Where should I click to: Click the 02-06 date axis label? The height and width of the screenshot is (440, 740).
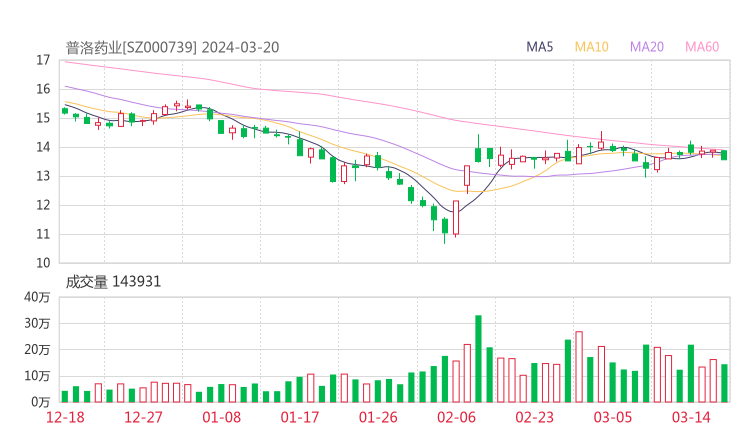pos(456,417)
